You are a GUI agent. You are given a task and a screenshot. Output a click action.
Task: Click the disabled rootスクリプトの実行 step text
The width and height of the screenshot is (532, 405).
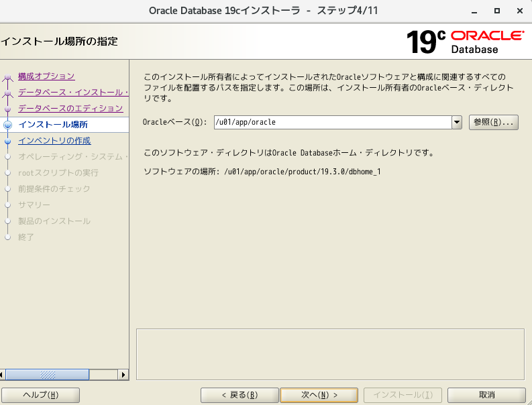click(58, 172)
